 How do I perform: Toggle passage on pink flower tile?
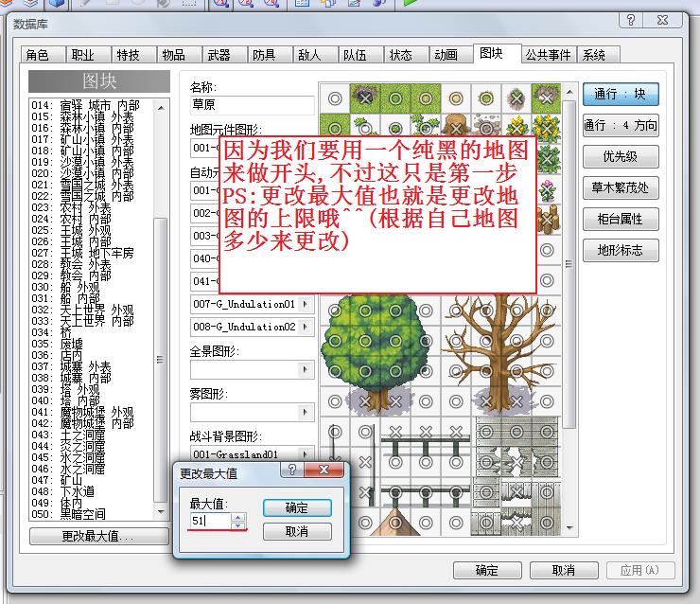[547, 189]
